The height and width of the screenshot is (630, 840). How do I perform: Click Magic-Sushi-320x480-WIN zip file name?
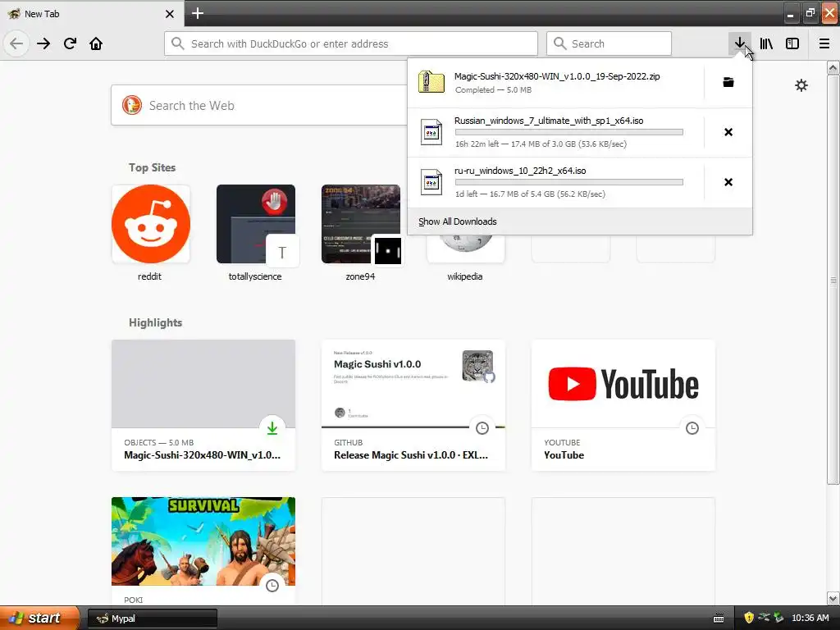(x=557, y=76)
